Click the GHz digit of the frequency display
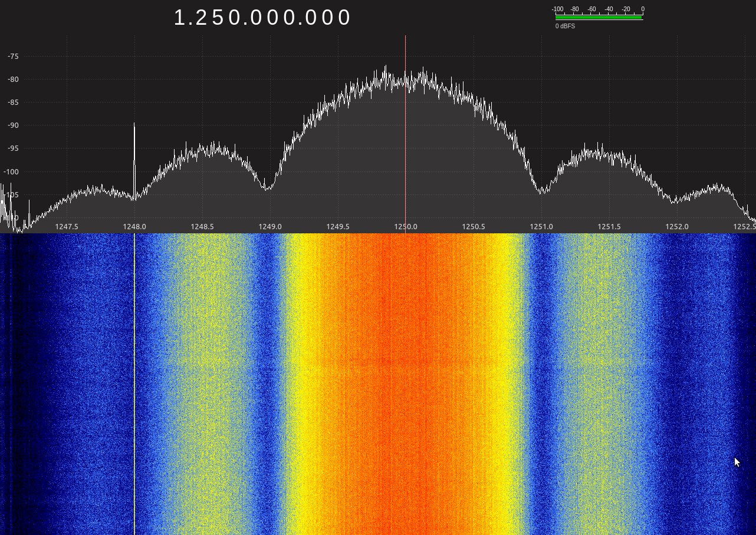The height and width of the screenshot is (535, 756). tap(179, 17)
